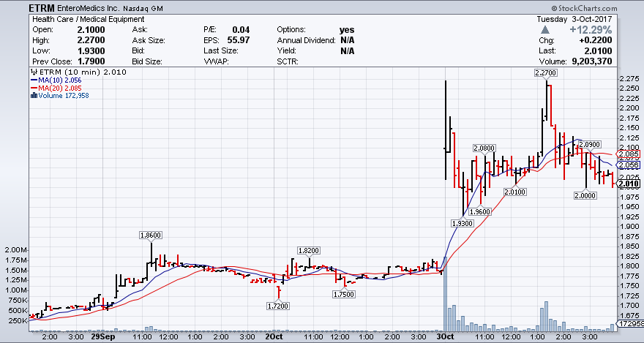Image resolution: width=644 pixels, height=343 pixels.
Task: Click the green up-arrow change indicator
Action: pos(544,30)
